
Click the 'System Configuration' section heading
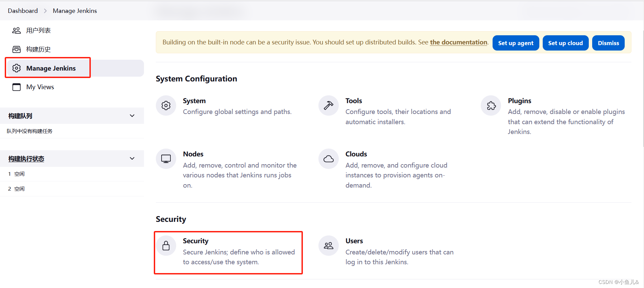[196, 79]
